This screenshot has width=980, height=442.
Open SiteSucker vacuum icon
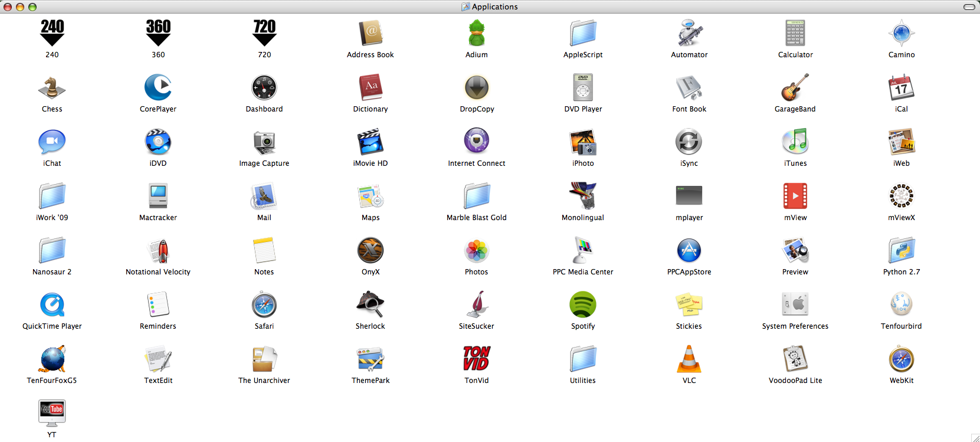[477, 305]
